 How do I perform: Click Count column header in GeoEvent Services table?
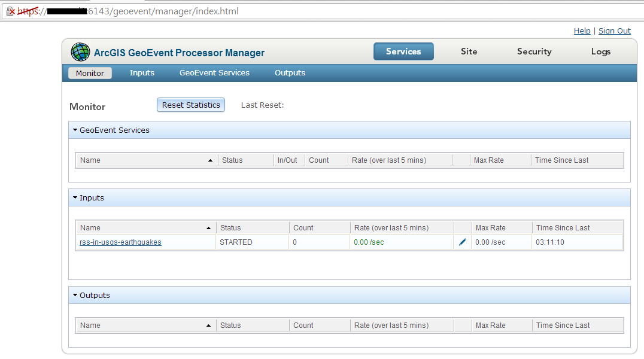coord(327,160)
